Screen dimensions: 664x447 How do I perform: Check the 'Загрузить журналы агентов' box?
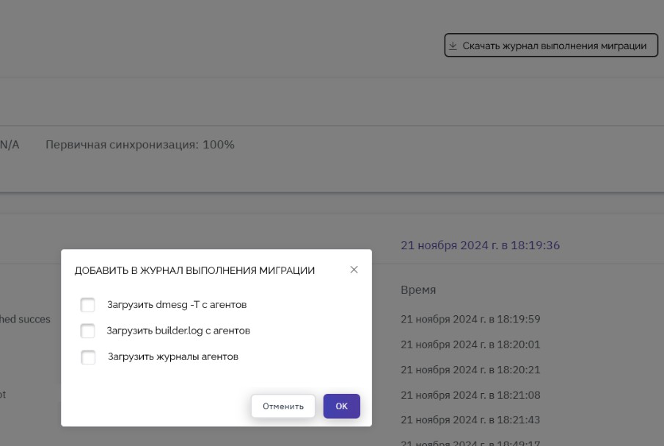[x=88, y=357]
